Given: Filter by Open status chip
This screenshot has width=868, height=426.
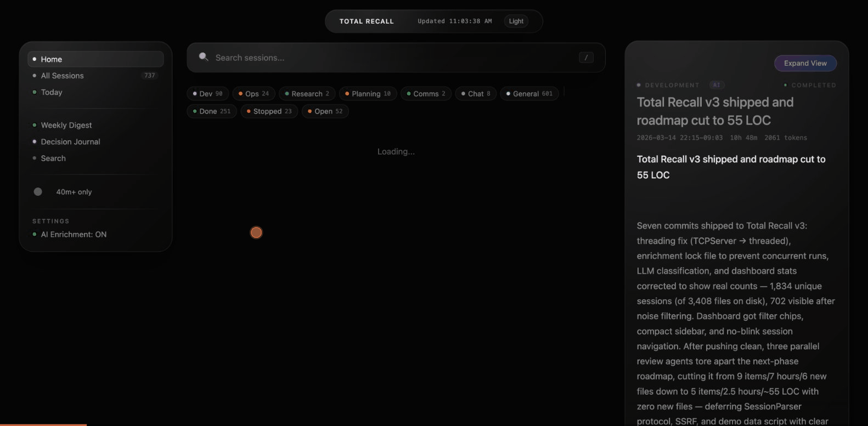Looking at the screenshot, I should click(325, 111).
